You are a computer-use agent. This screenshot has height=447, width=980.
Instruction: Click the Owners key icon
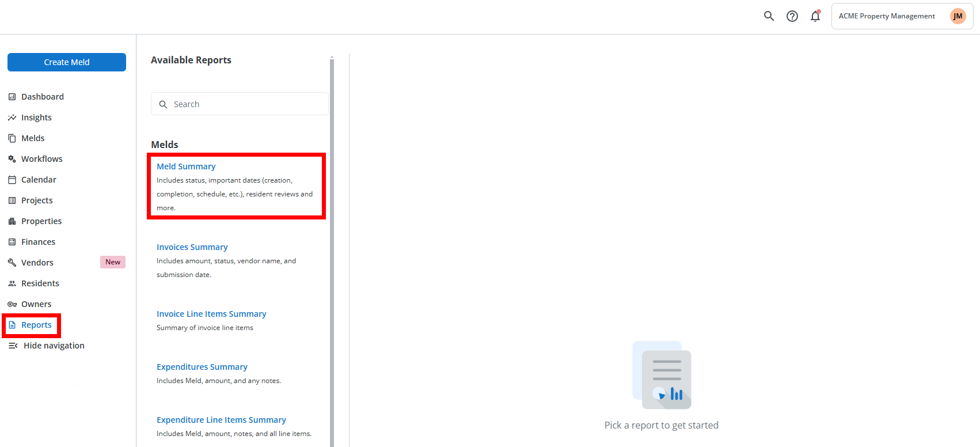click(12, 304)
